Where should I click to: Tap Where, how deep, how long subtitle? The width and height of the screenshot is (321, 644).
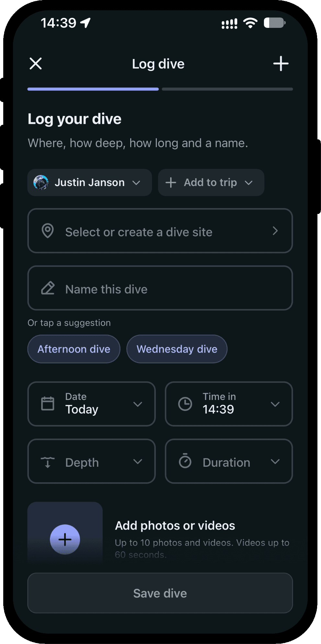tap(138, 143)
